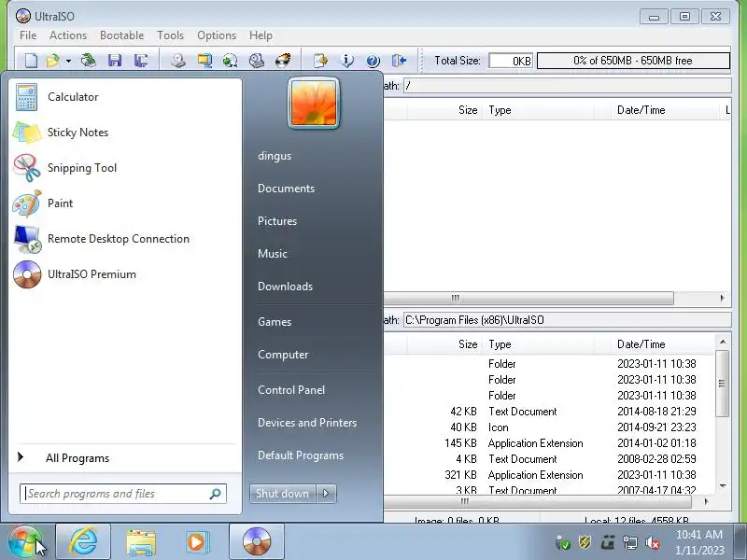Click the Save As toolbar icon
The image size is (747, 560).
(x=141, y=61)
